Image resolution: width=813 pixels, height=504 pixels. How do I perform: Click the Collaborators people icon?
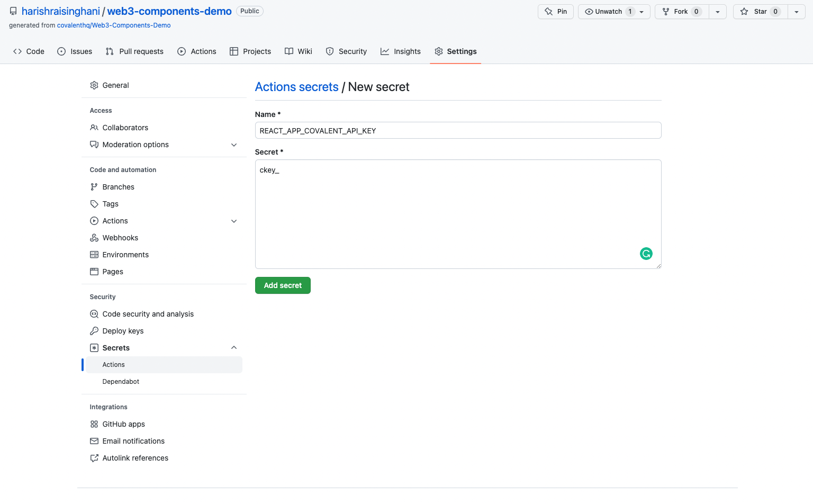click(94, 128)
